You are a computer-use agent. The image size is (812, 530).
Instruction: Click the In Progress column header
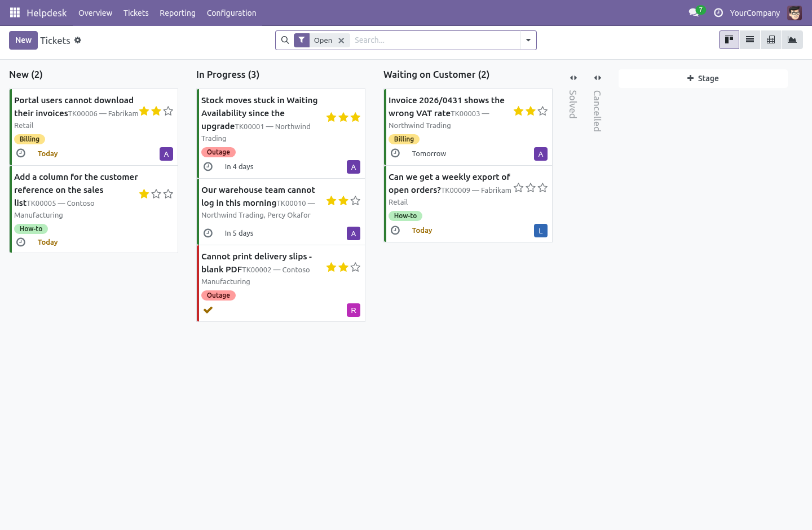click(x=228, y=74)
